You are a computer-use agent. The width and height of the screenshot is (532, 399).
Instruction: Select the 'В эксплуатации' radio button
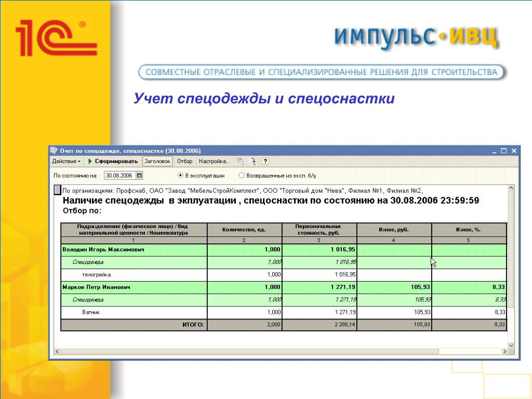(181, 176)
